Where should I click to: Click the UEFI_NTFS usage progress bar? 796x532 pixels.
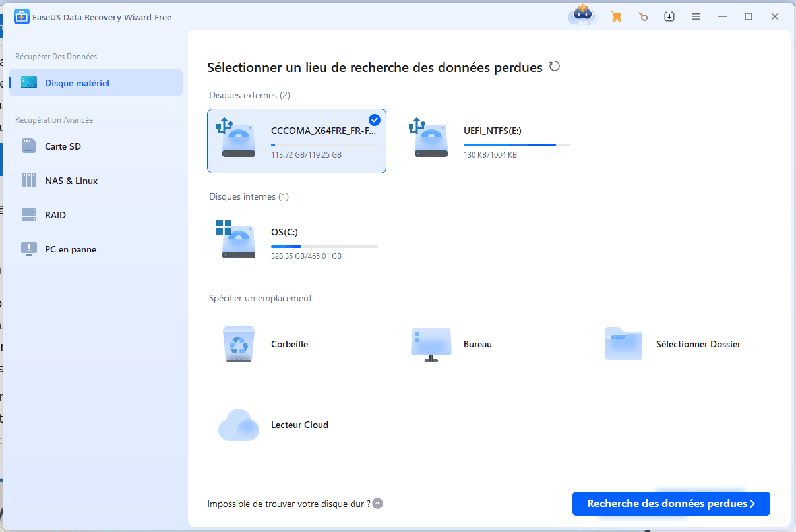pos(517,144)
